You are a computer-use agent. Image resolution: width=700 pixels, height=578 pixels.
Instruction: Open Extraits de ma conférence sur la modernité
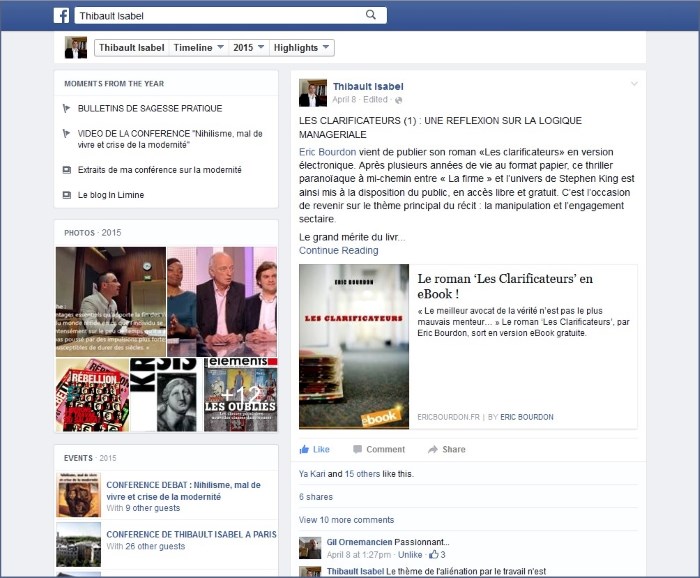pos(159,170)
